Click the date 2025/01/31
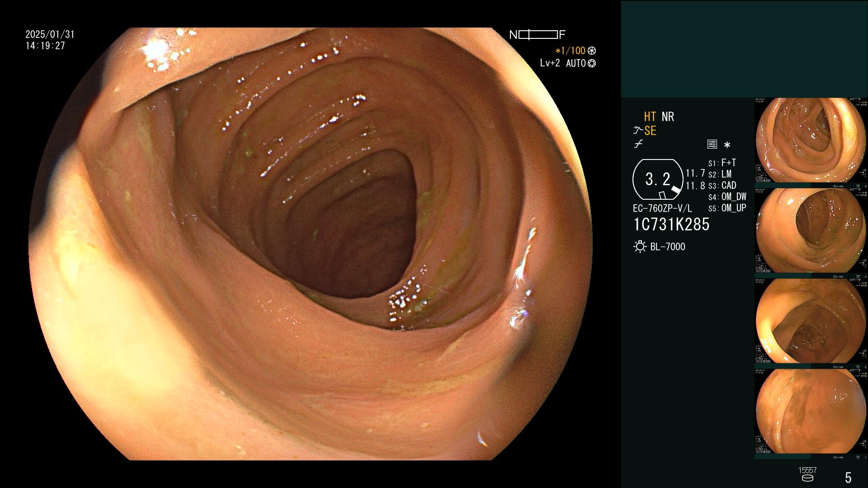 50,34
